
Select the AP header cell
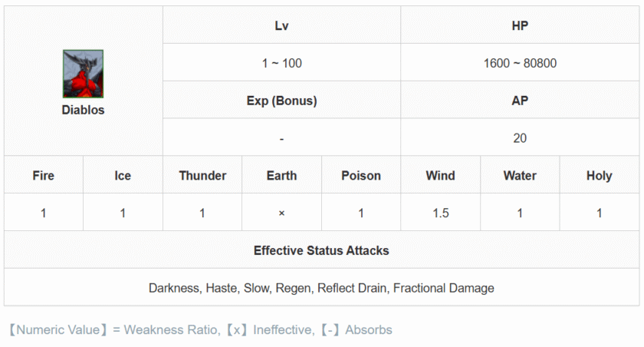520,101
